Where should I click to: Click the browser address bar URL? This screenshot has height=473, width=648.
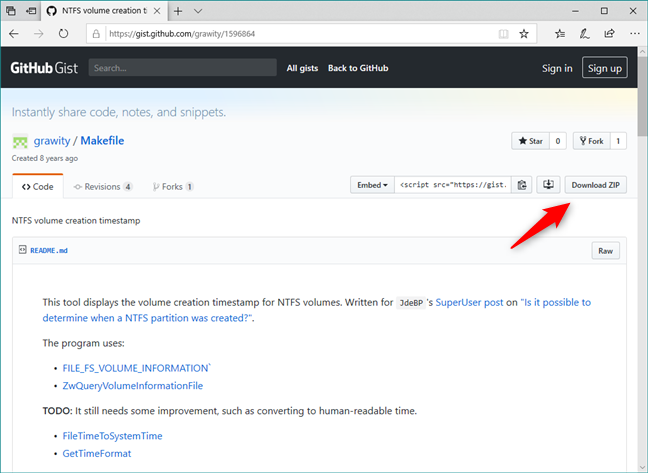(x=182, y=34)
